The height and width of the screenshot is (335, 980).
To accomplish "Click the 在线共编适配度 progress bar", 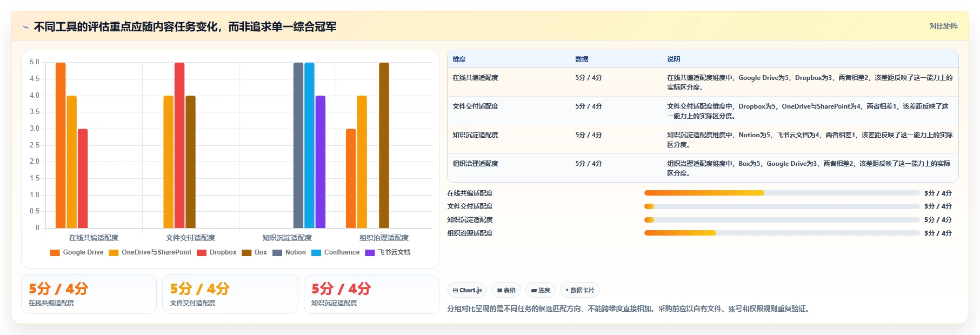I will (782, 193).
